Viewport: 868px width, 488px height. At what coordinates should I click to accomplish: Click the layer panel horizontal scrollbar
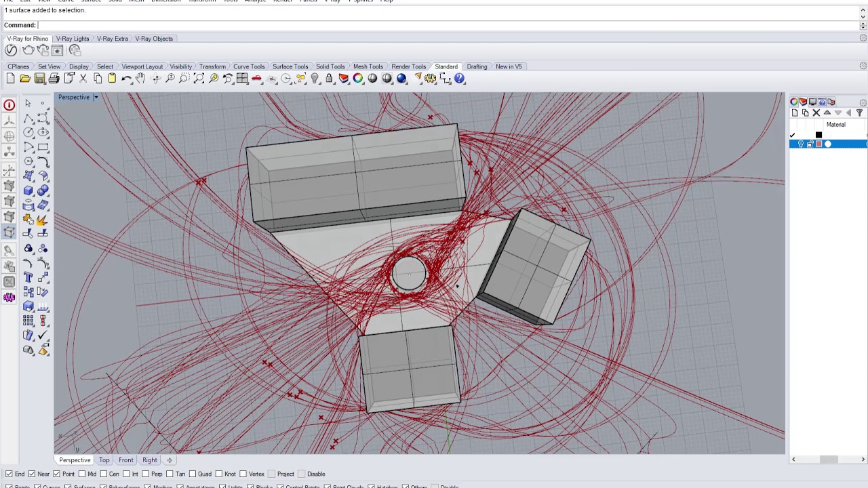coord(828,460)
